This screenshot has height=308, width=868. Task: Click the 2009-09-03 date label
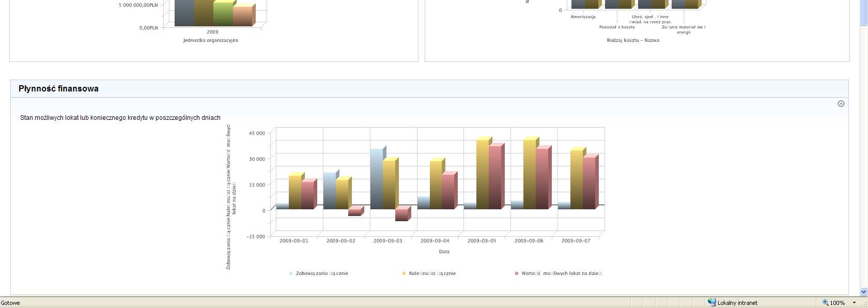[388, 241]
